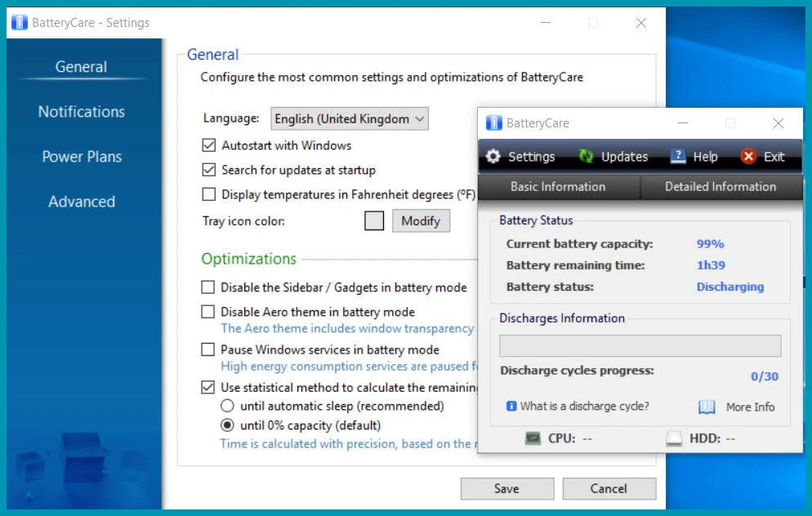Click the green Updates arrows icon

coord(587,156)
